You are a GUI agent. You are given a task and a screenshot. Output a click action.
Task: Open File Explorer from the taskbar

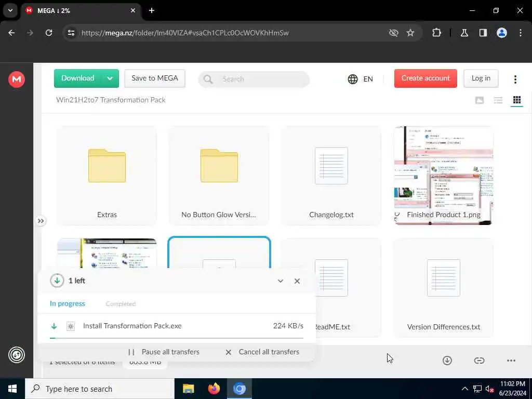(x=188, y=389)
